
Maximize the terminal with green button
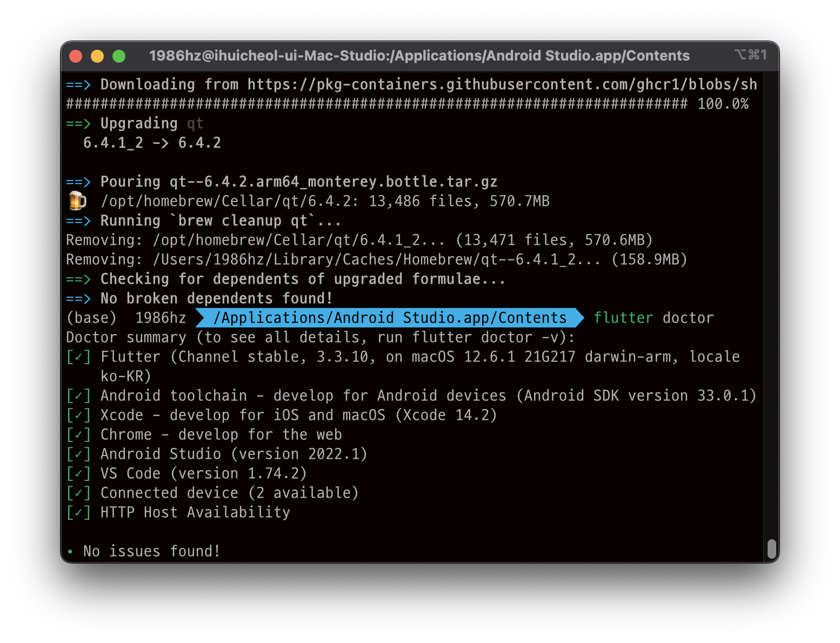[x=119, y=56]
